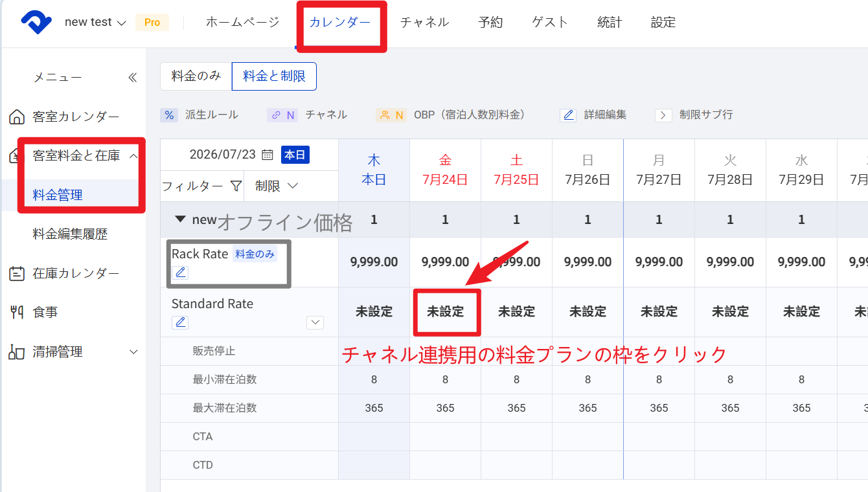This screenshot has width=868, height=492.
Task: Open the ホームページ tab
Action: pos(242,22)
